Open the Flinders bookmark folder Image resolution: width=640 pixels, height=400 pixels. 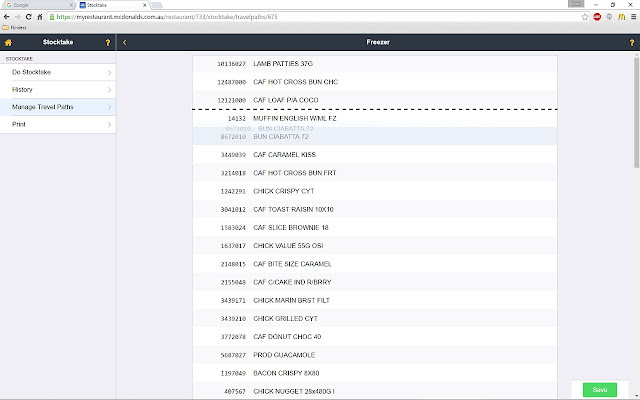(x=14, y=28)
